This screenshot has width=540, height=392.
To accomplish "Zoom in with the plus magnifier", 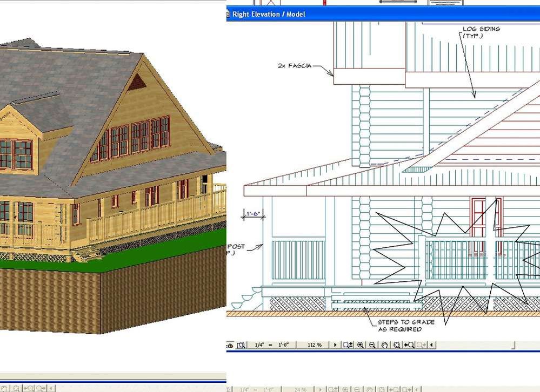I will pyautogui.click(x=361, y=345).
